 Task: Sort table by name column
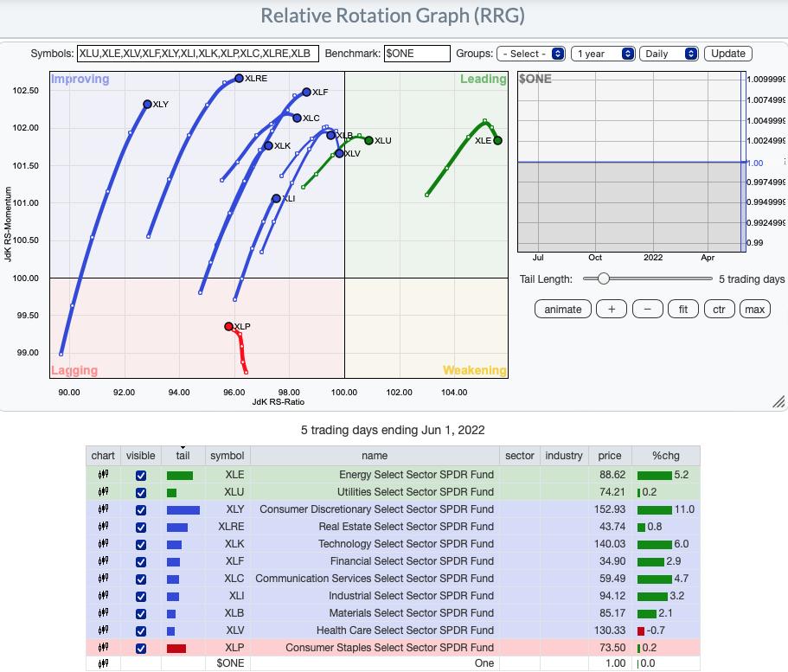tap(375, 456)
